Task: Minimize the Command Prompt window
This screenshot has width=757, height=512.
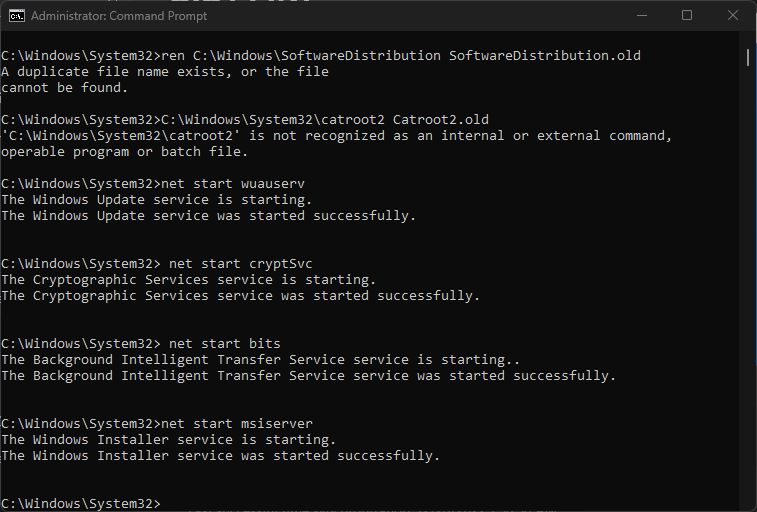Action: 641,16
